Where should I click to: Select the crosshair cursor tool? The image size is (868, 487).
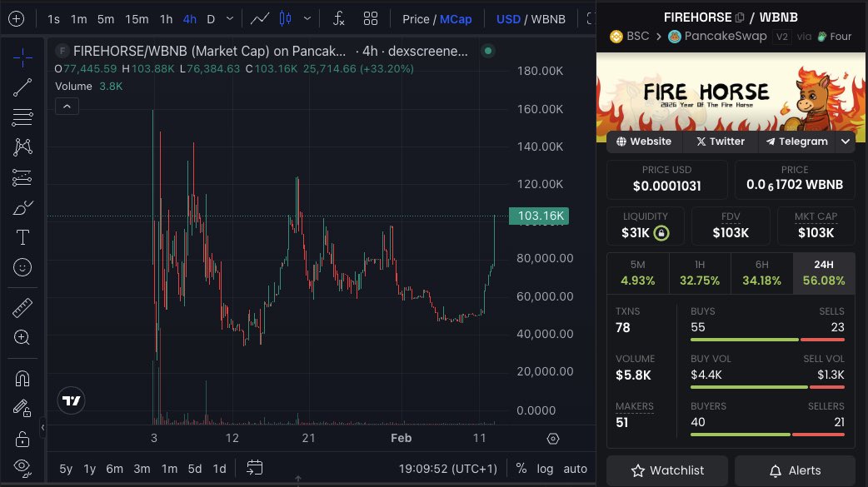pyautogui.click(x=22, y=57)
